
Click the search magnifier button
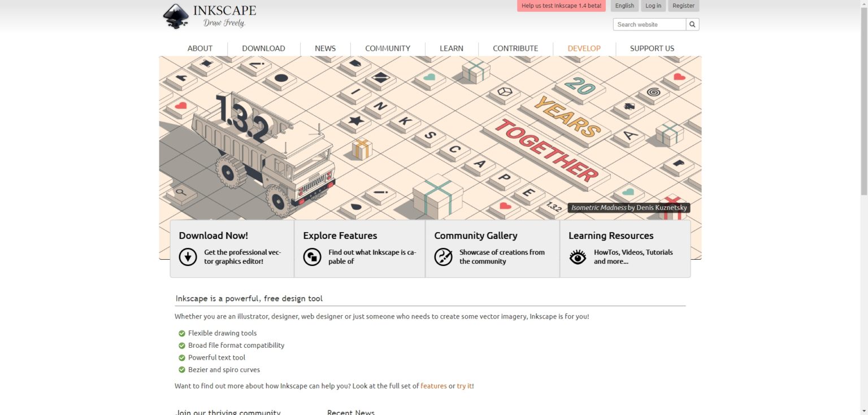(x=693, y=24)
